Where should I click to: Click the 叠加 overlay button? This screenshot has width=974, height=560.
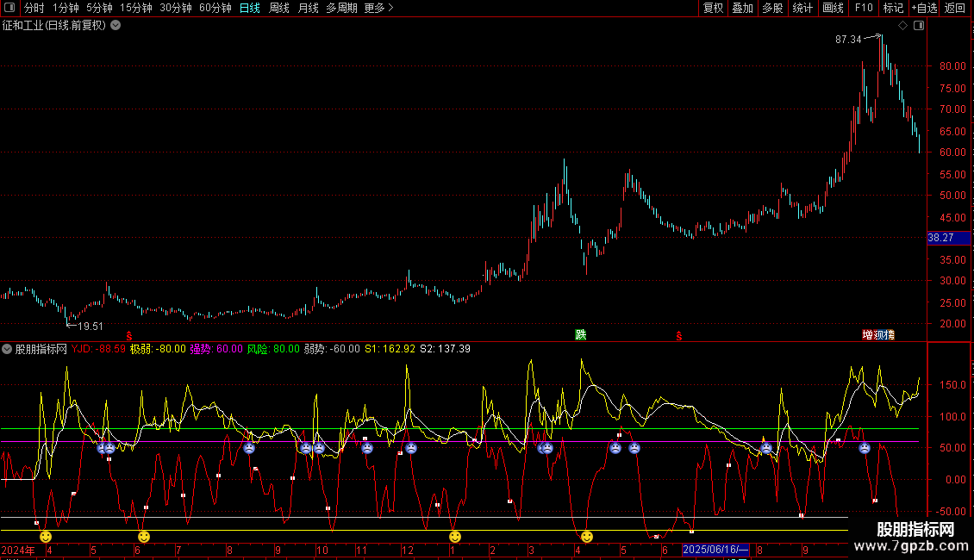(742, 8)
